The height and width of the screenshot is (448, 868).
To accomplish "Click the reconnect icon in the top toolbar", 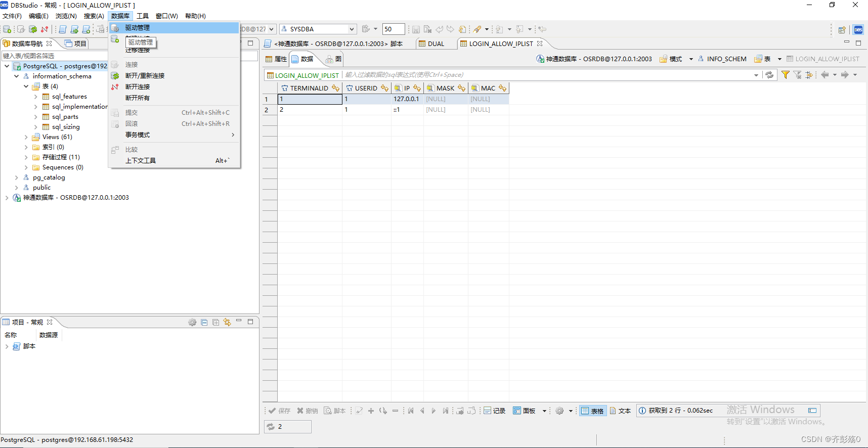I will [x=33, y=29].
